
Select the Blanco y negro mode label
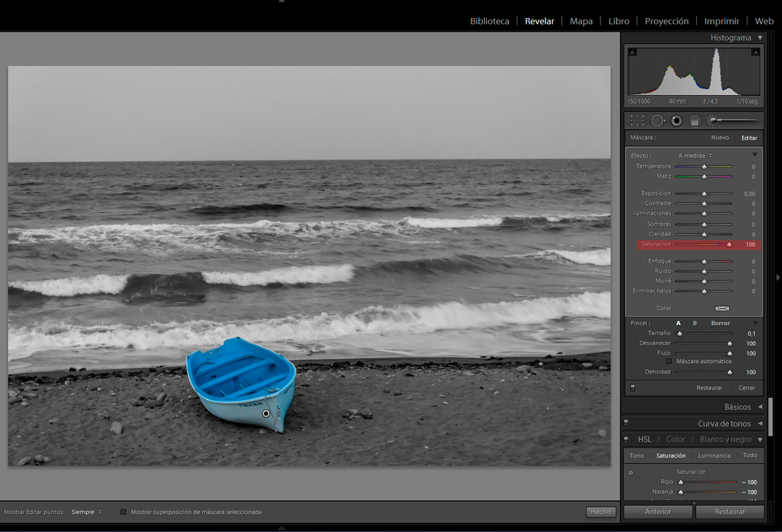(x=725, y=440)
